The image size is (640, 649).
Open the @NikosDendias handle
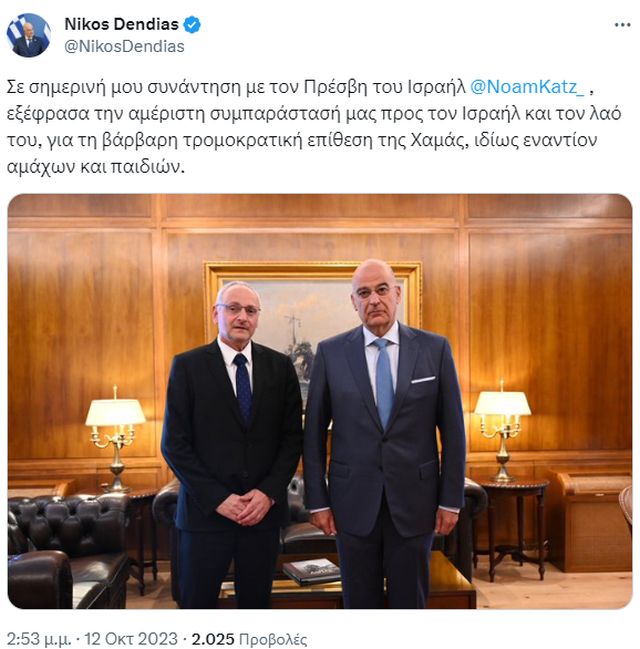click(124, 46)
